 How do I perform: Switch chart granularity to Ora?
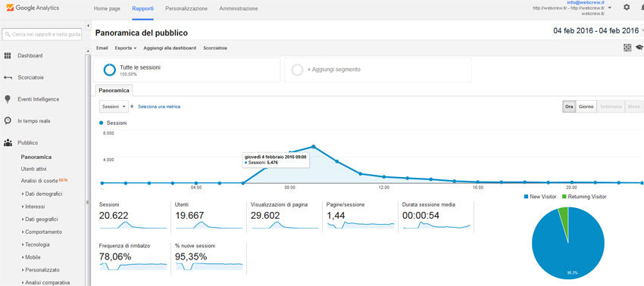point(569,107)
